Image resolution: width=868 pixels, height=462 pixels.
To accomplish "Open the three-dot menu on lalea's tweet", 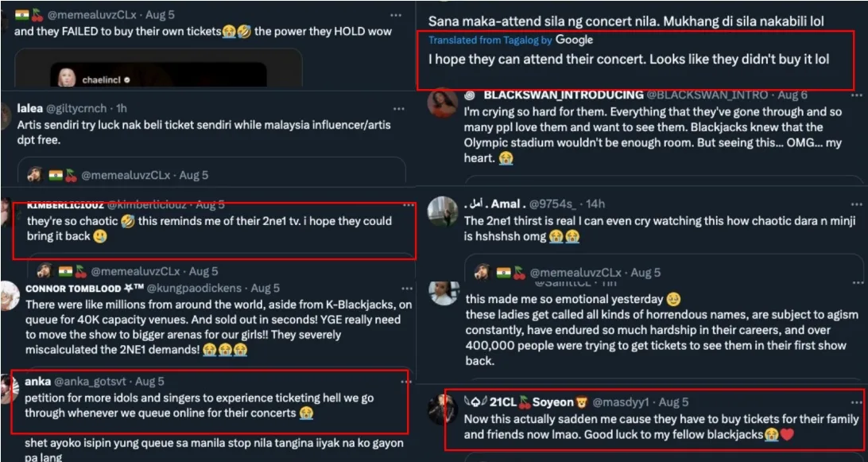I will coord(395,108).
